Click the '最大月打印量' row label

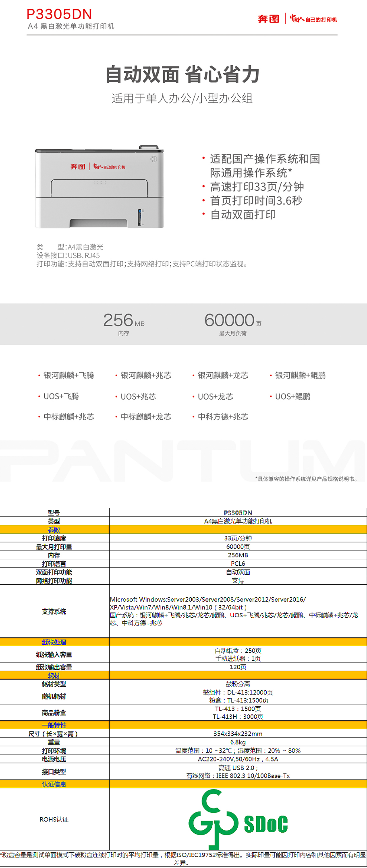tap(54, 547)
